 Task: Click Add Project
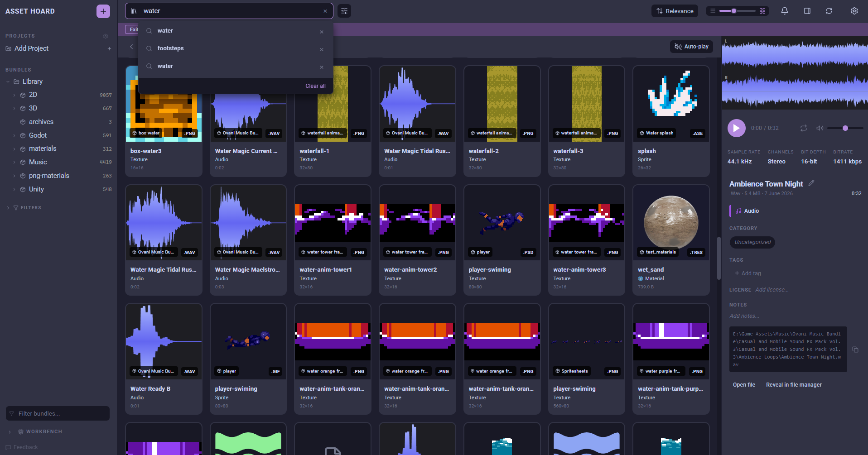(31, 48)
